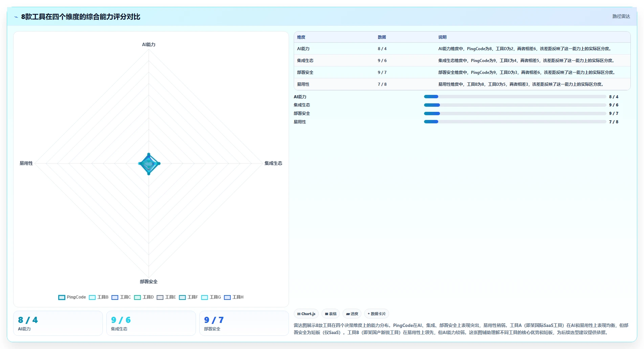This screenshot has height=349, width=644.
Task: Click the Chart.js tag button
Action: point(306,314)
